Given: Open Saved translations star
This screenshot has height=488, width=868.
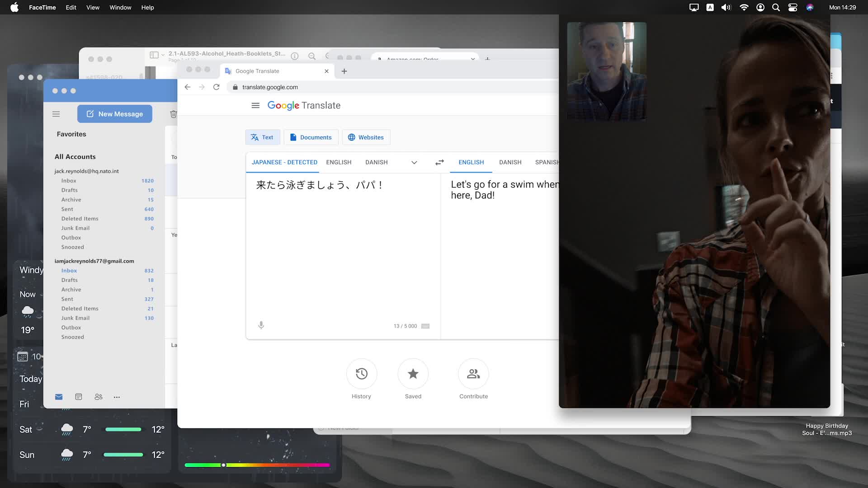Looking at the screenshot, I should click(x=413, y=374).
